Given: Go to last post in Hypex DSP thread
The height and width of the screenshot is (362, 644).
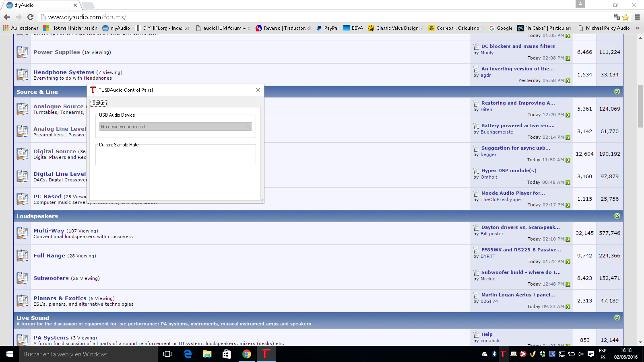Looking at the screenshot, I should tap(568, 183).
